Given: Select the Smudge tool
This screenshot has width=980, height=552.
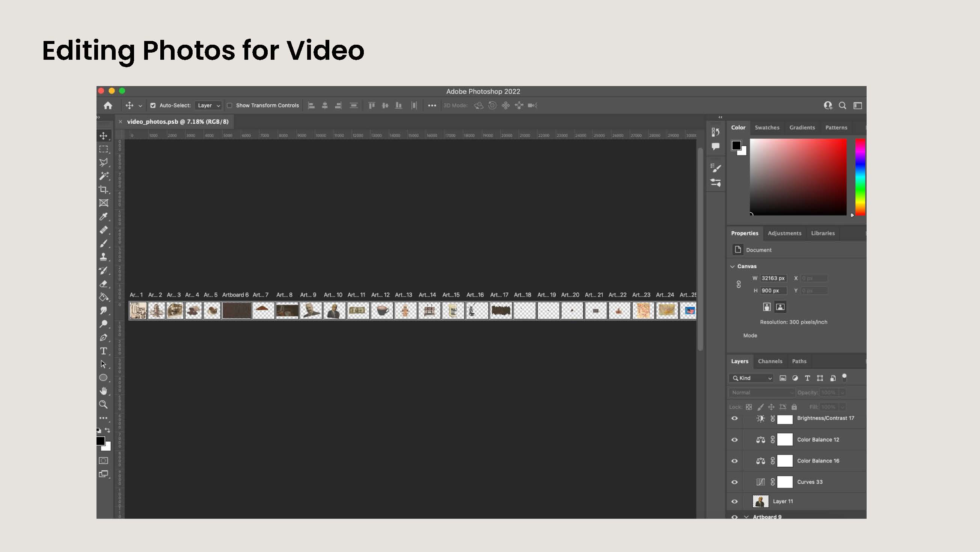Looking at the screenshot, I should 103,311.
